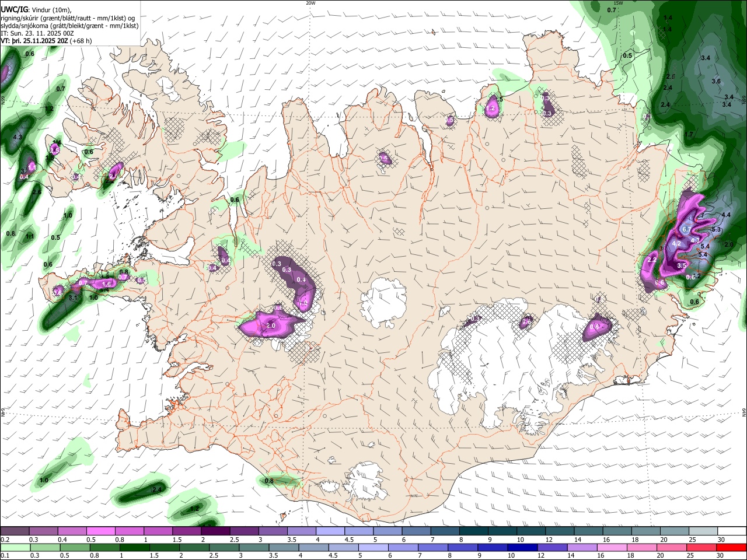Click the dark plum swatch between top-row 0.2 and 0.3

(x=14, y=531)
